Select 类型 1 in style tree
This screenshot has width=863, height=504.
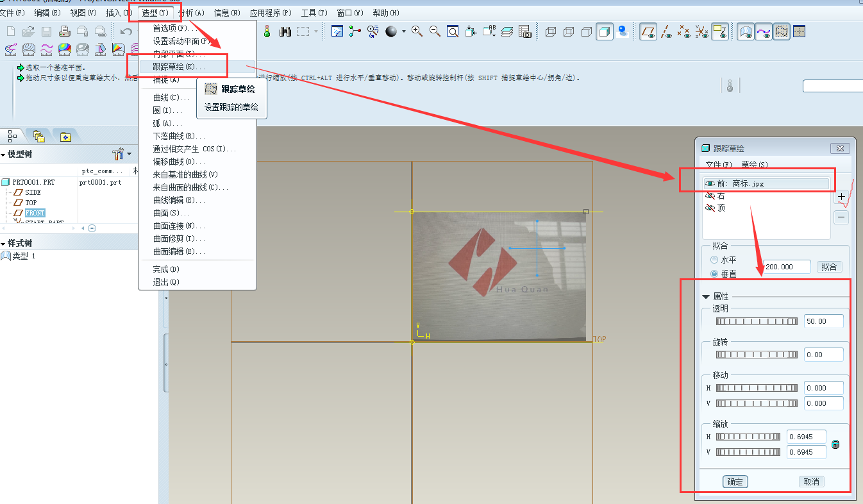click(24, 256)
